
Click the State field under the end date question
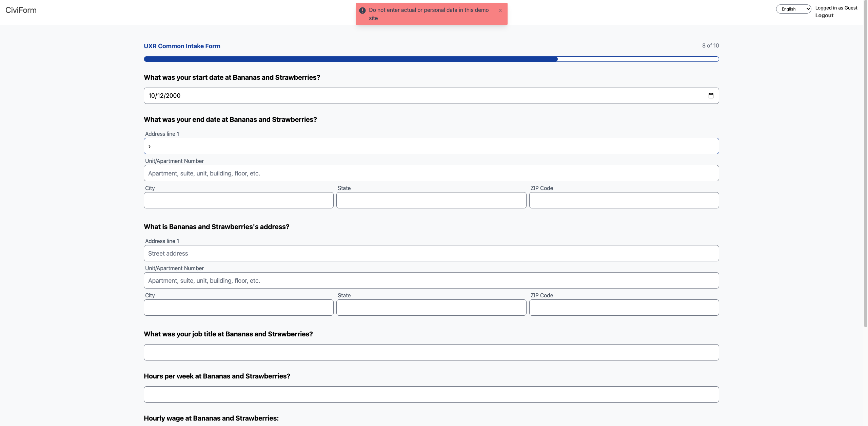pyautogui.click(x=431, y=200)
